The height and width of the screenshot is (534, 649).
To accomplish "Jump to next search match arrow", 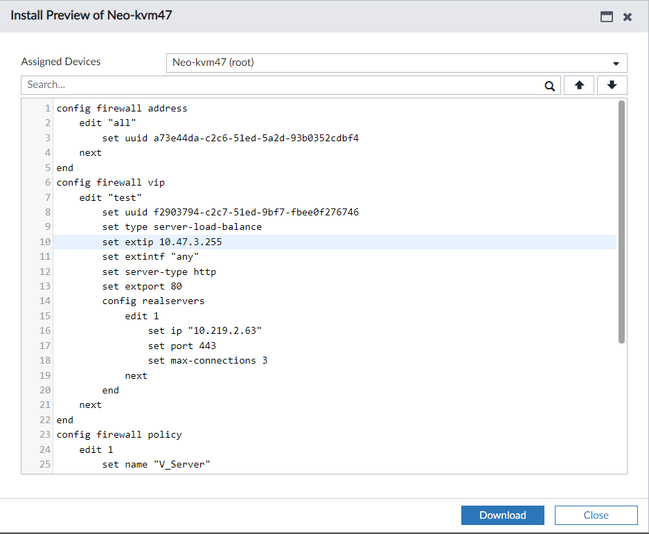I will (612, 86).
